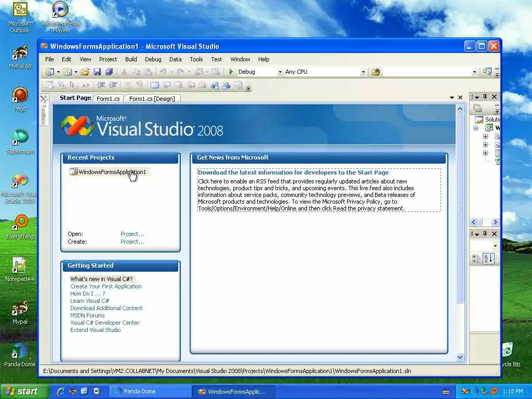Open the document tab list dropdown arrow

pos(451,97)
